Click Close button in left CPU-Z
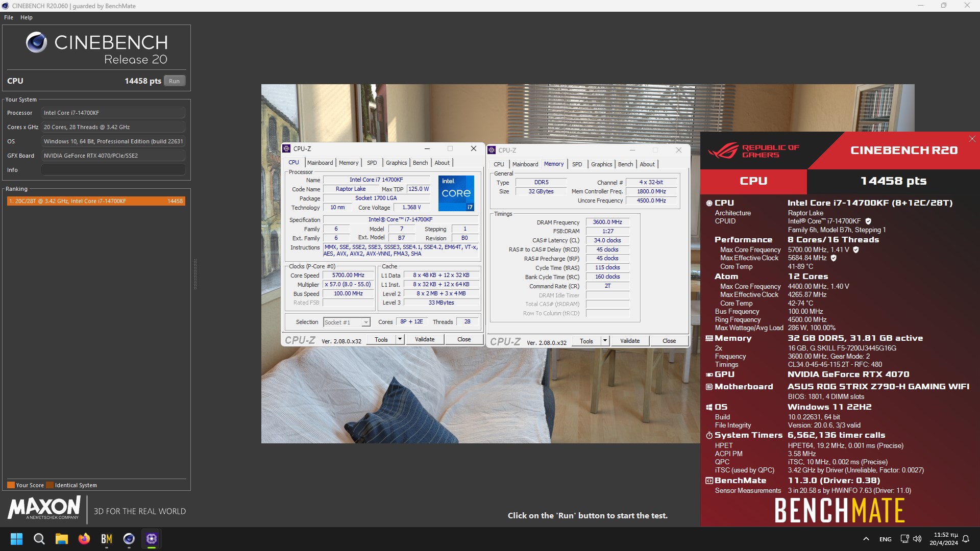 [x=464, y=339]
